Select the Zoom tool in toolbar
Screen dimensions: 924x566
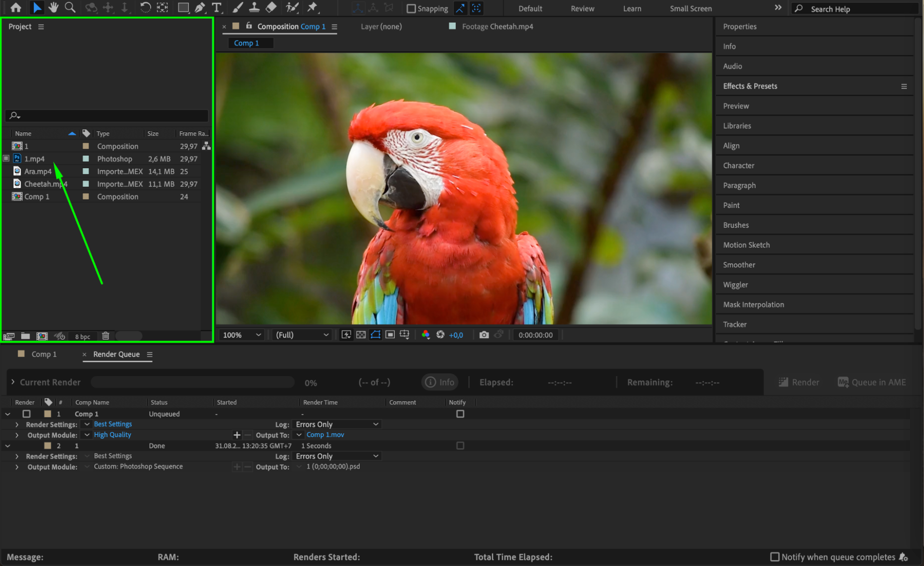[70, 7]
